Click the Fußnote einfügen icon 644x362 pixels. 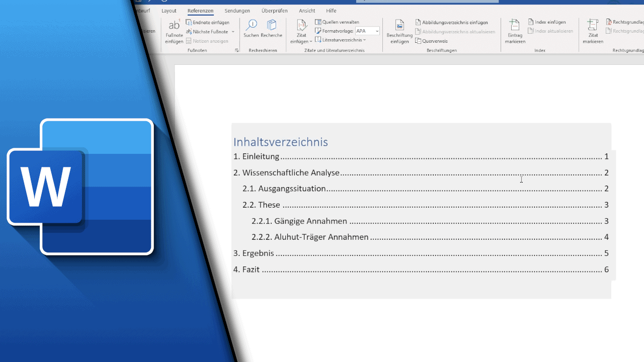[174, 26]
